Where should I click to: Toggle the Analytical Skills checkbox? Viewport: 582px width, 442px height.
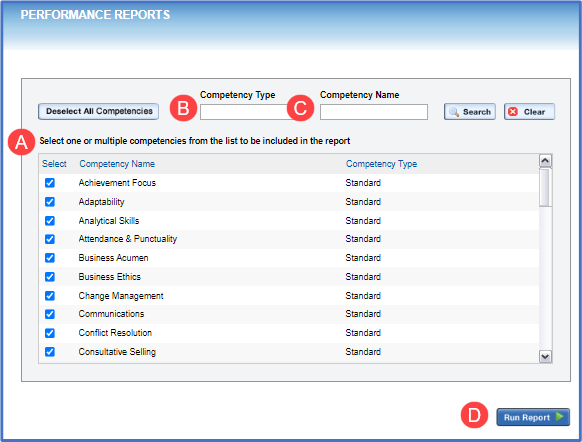point(50,221)
